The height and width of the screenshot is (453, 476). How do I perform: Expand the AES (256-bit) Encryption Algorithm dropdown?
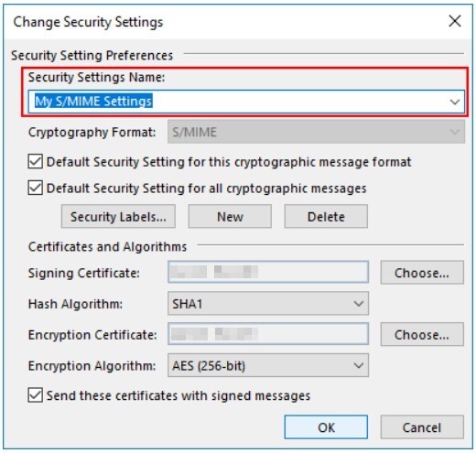pyautogui.click(x=268, y=365)
